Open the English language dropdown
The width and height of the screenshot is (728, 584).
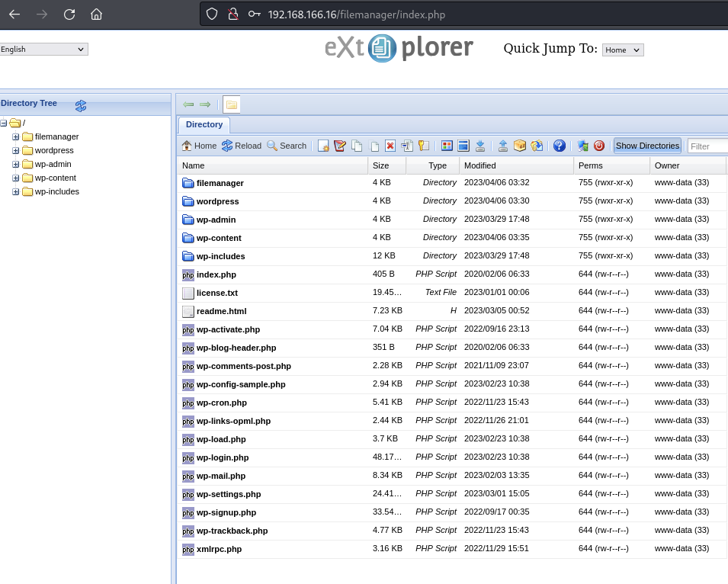(44, 50)
